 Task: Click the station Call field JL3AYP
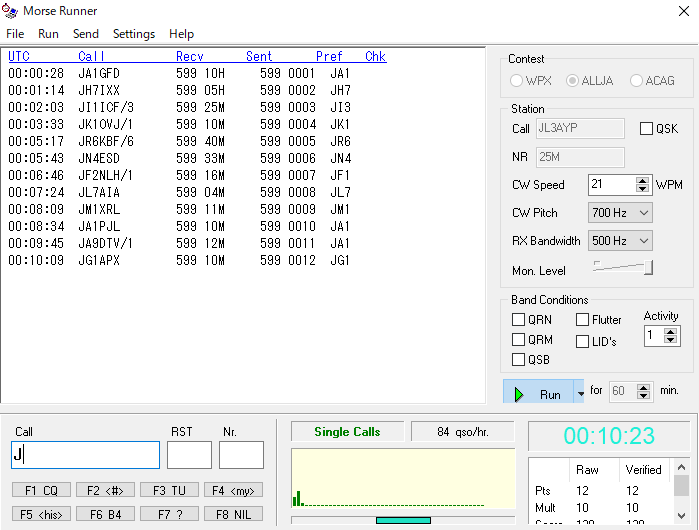(x=580, y=128)
